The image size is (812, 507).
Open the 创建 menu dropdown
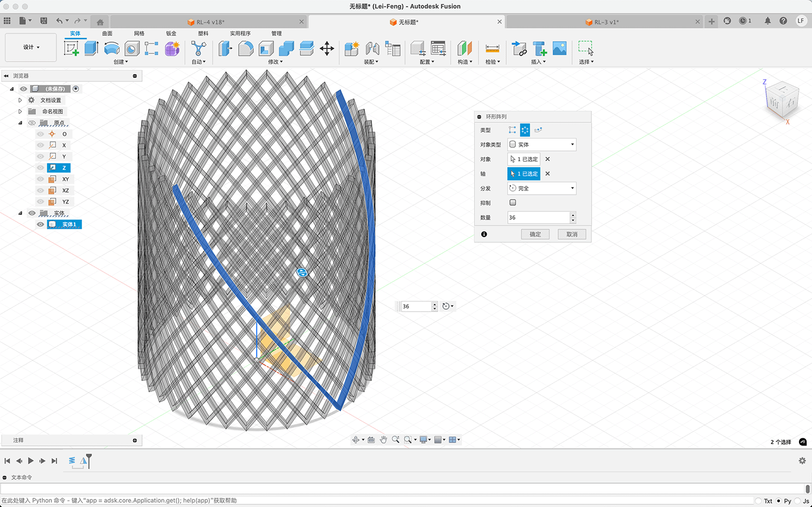(121, 62)
